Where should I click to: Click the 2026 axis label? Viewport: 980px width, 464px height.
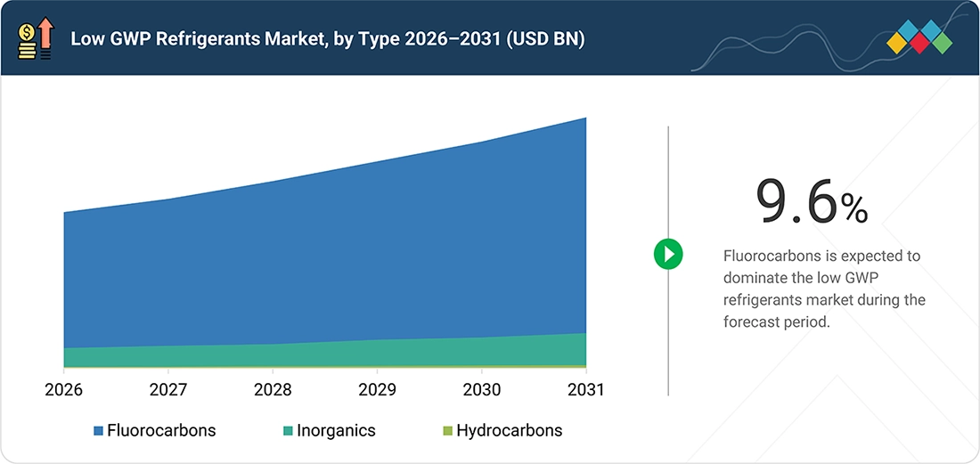(64, 390)
